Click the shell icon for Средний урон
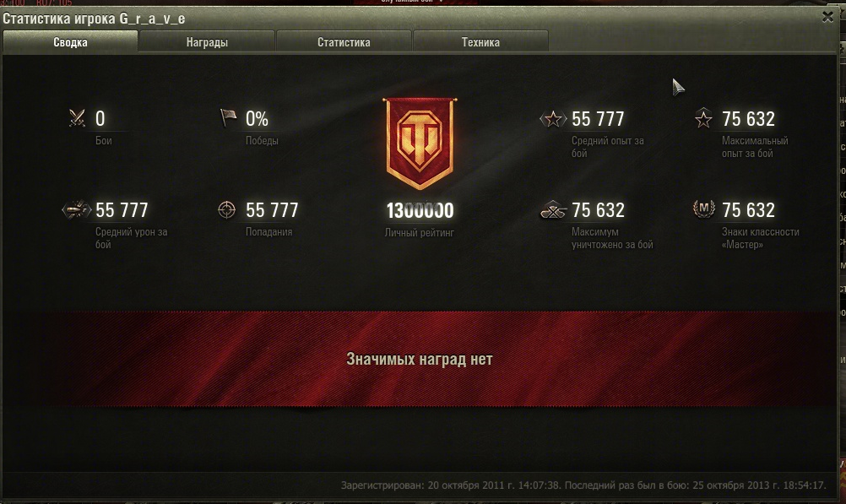 [76, 209]
